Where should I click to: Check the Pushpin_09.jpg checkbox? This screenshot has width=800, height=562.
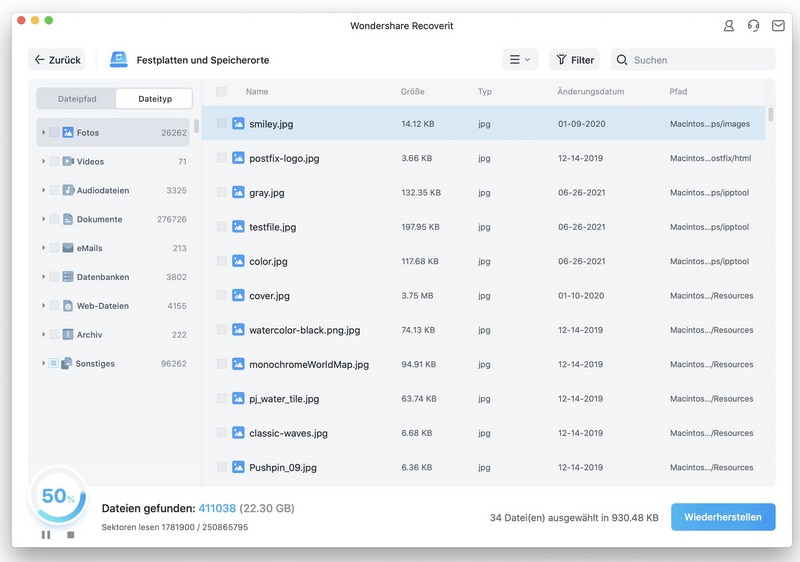pyautogui.click(x=221, y=467)
